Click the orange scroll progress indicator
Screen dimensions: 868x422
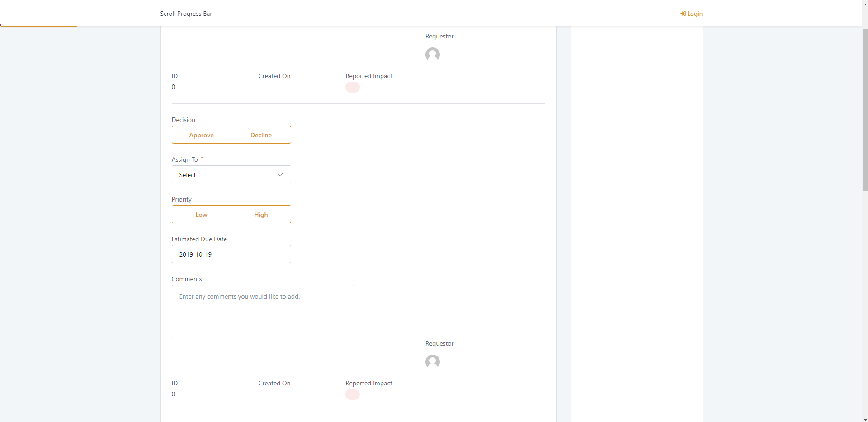click(x=38, y=26)
